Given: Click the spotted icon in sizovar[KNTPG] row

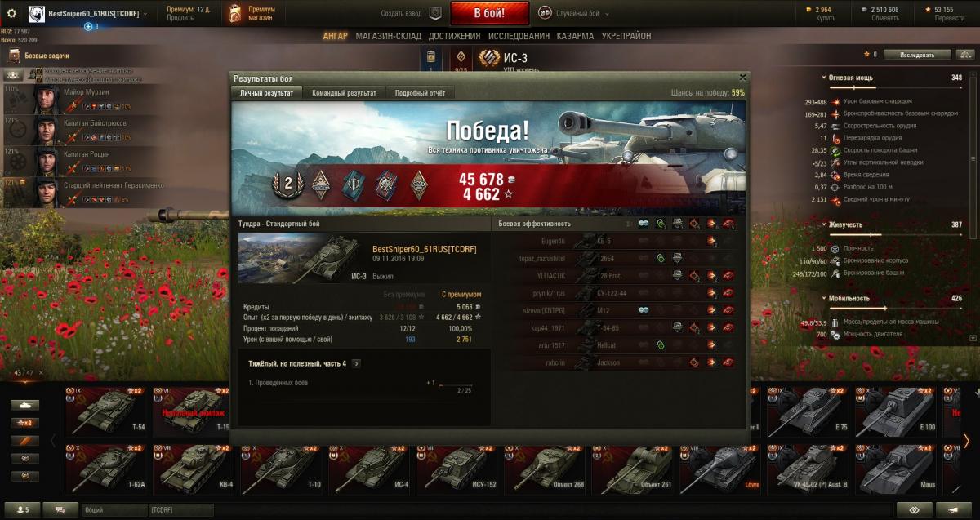Looking at the screenshot, I should pos(644,310).
